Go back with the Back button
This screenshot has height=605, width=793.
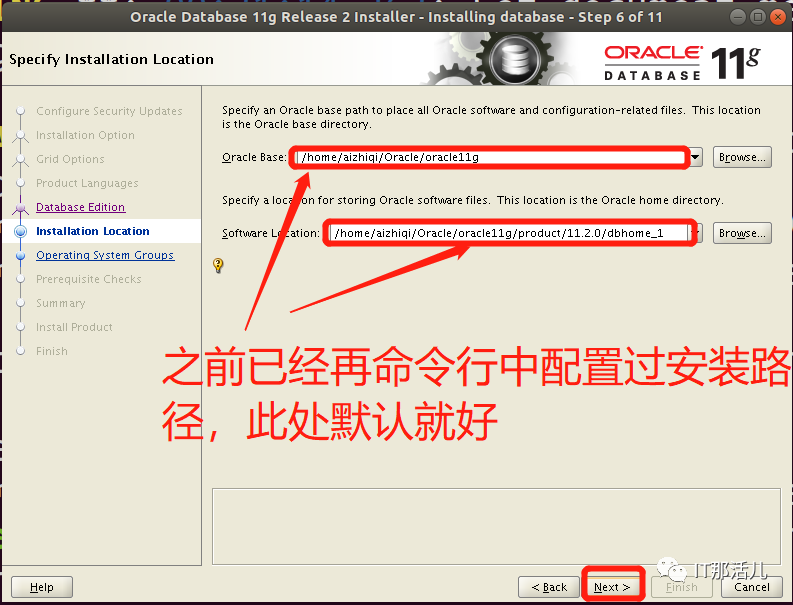coord(549,587)
